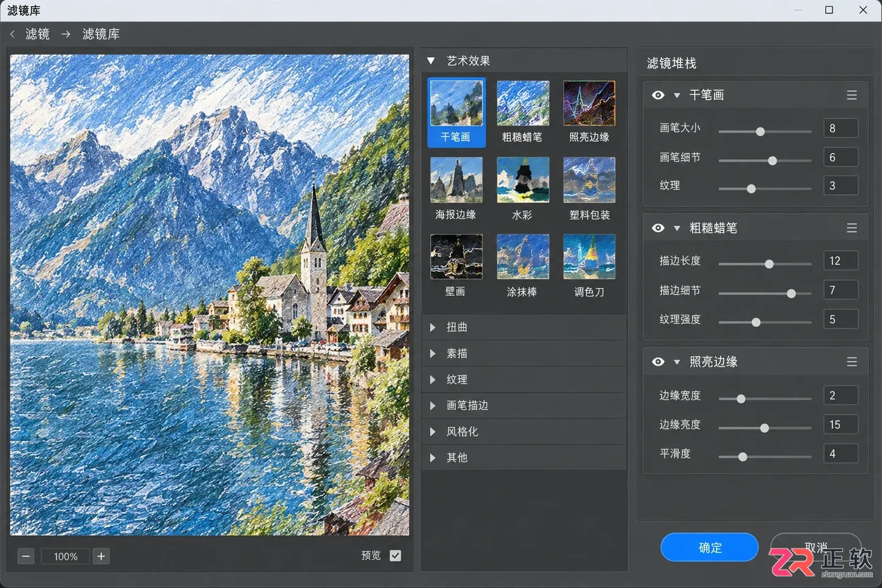The width and height of the screenshot is (882, 588).
Task: Collapse the 艺术效果 category
Action: pyautogui.click(x=431, y=61)
